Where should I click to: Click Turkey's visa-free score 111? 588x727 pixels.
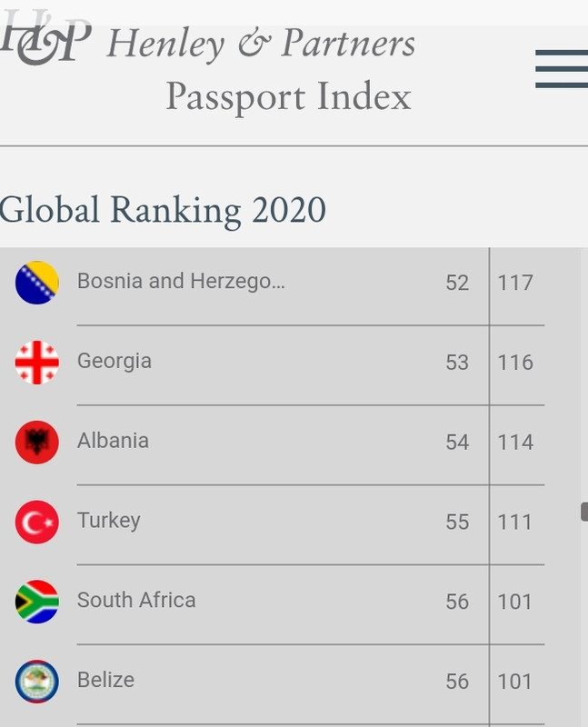pyautogui.click(x=514, y=522)
